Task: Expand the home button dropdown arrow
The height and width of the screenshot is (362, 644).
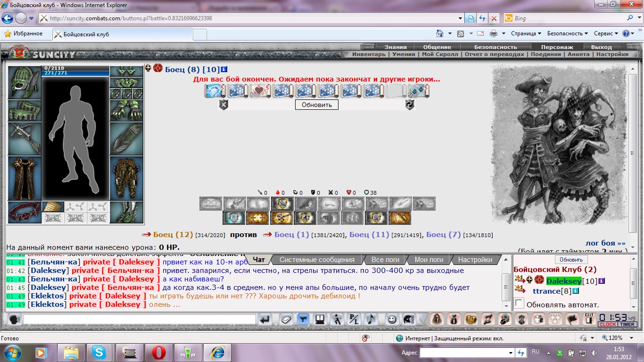Action: tap(450, 33)
